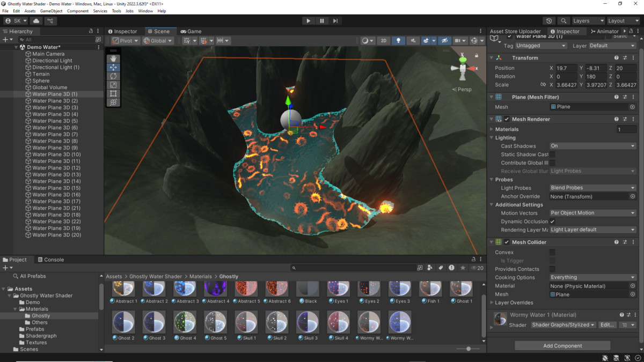Viewport: 644px width, 362px height.
Task: Open the Global handle rotation dropdown
Action: [x=158, y=41]
